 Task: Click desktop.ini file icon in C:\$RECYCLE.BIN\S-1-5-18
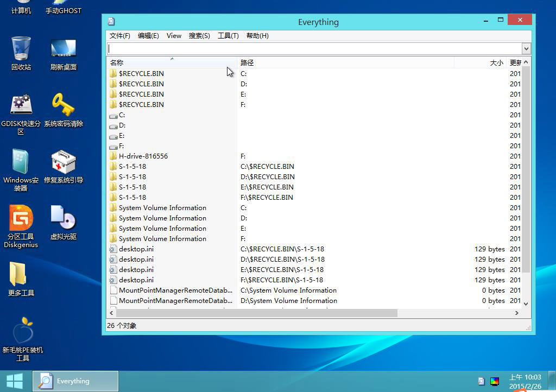point(113,249)
